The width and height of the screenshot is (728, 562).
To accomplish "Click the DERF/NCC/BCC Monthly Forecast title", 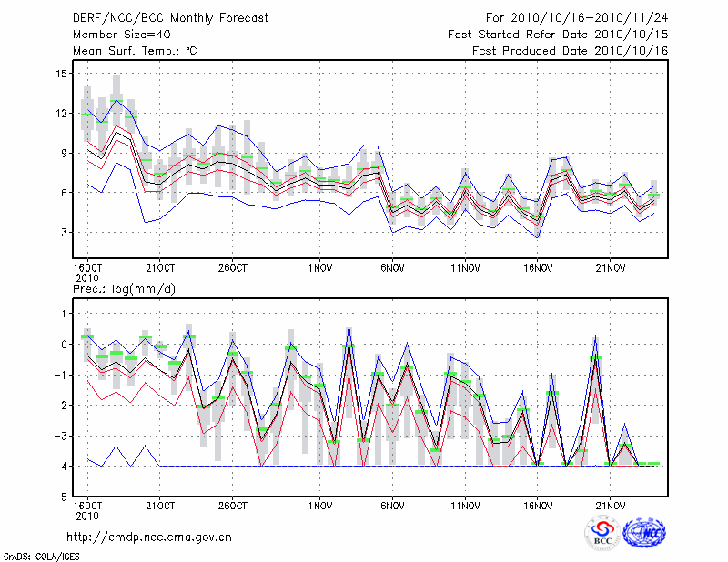I will (171, 17).
